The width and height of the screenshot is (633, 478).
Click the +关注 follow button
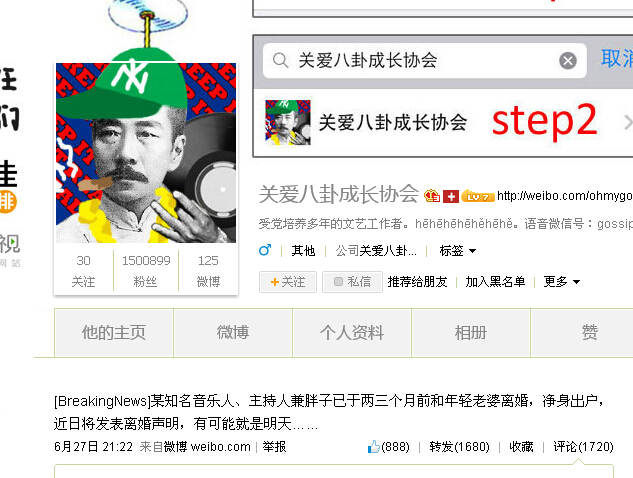pyautogui.click(x=288, y=282)
